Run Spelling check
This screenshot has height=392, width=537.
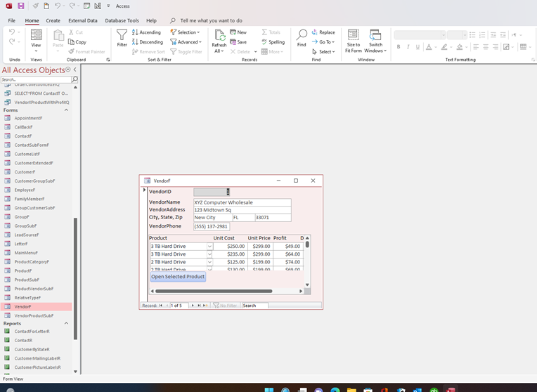tap(273, 42)
